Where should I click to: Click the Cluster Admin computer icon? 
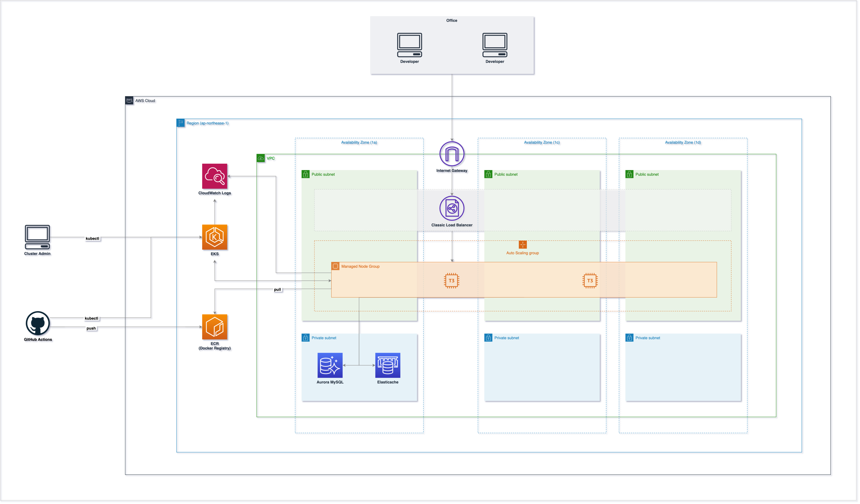point(37,237)
